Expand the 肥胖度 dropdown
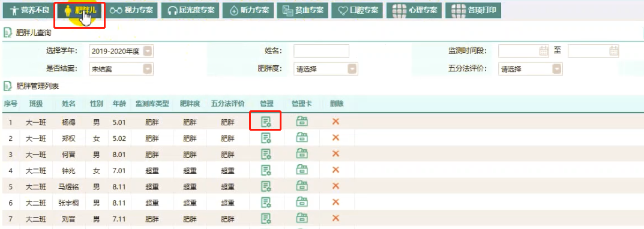This screenshot has height=229, width=644. (352, 69)
